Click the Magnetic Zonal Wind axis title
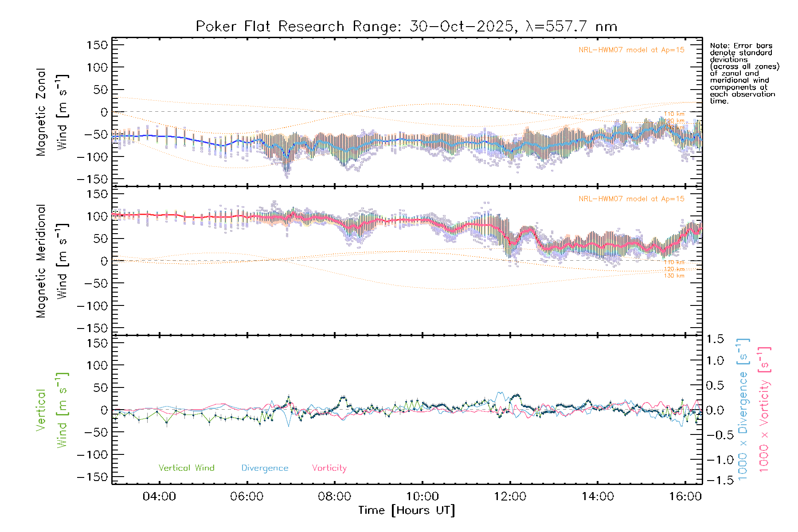This screenshot has height=532, width=798. coord(51,112)
